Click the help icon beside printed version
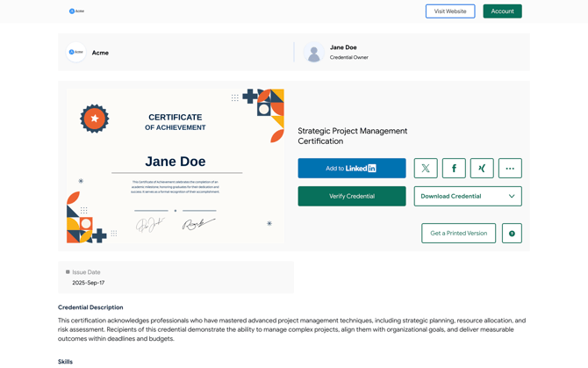588x368 pixels. (512, 233)
